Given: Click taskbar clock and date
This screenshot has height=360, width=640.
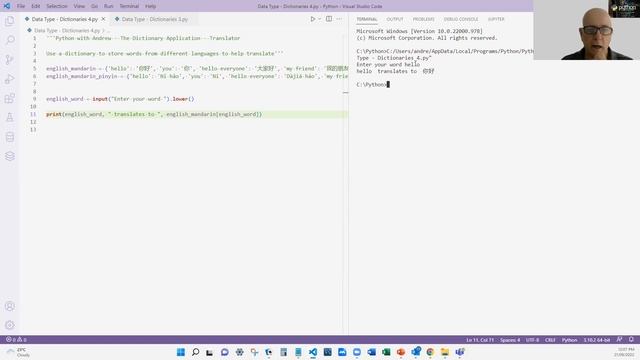Looking at the screenshot, I should [x=624, y=352].
